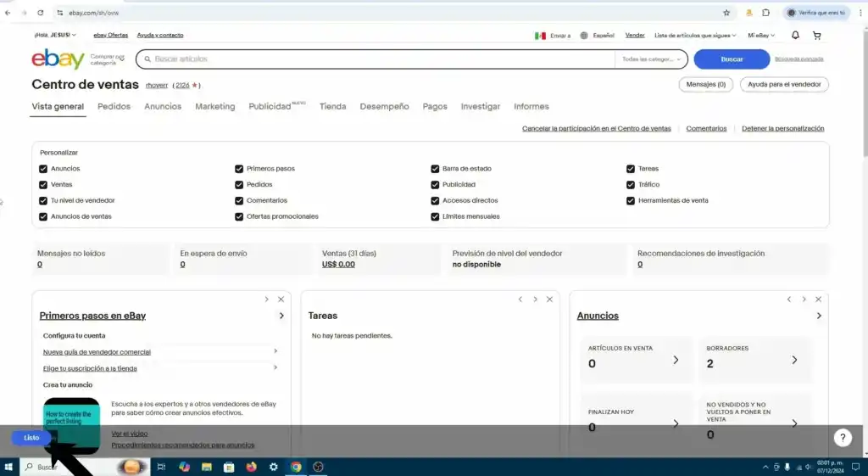Screen dimensions: 868x476
Task: Click Ayuda para el vendedor button
Action: pos(784,85)
